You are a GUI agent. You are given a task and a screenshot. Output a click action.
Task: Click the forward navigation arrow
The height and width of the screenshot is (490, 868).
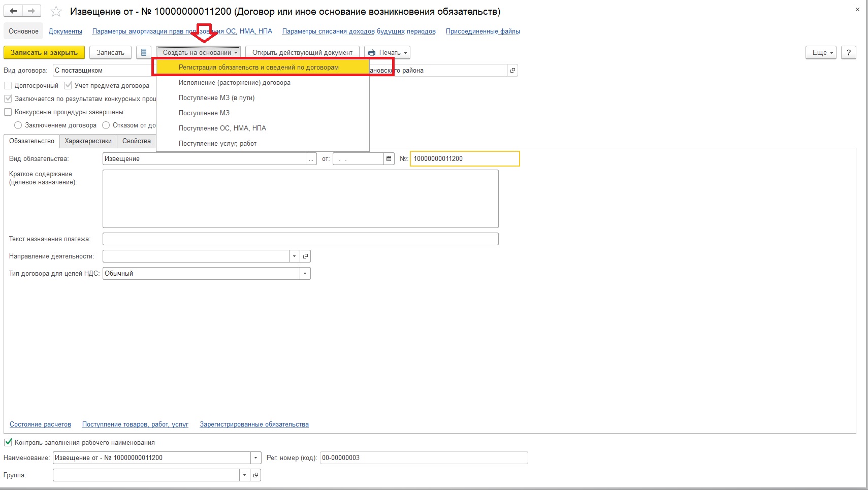coord(32,11)
